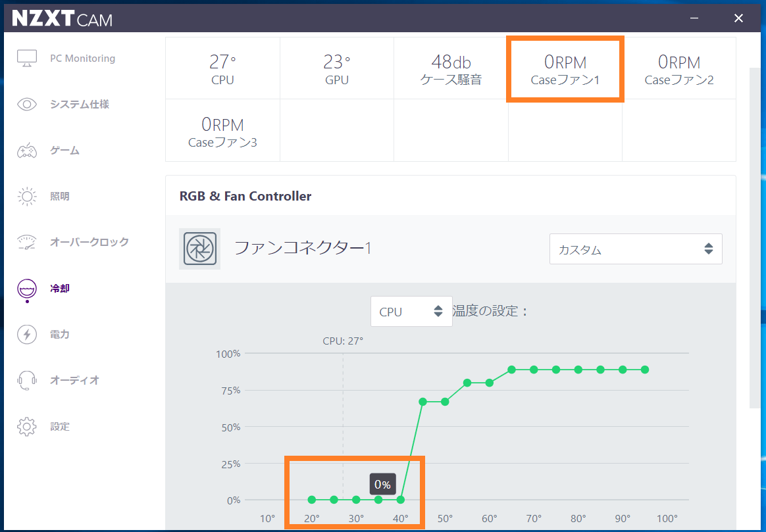Open the ゲーム section
The image size is (766, 532).
click(x=64, y=151)
